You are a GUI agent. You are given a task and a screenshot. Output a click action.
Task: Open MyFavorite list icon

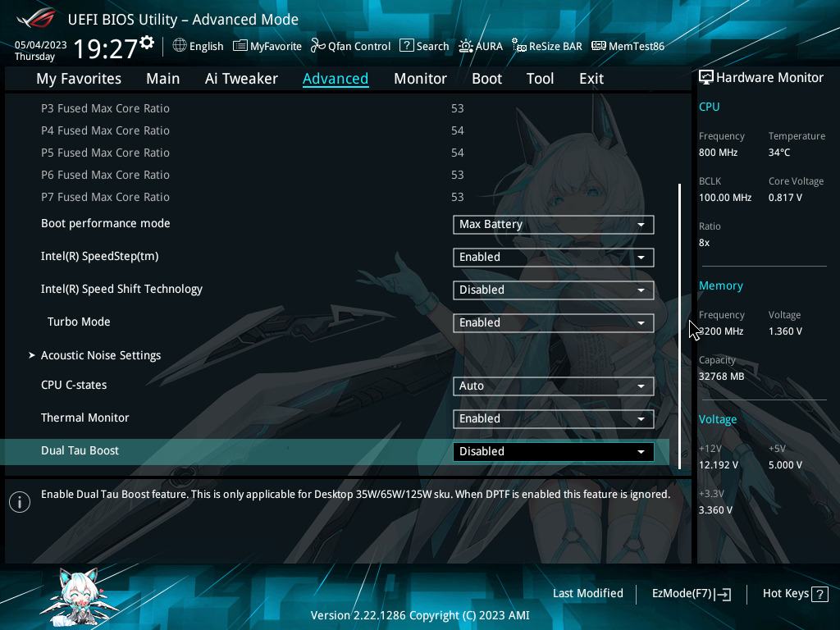click(x=240, y=46)
